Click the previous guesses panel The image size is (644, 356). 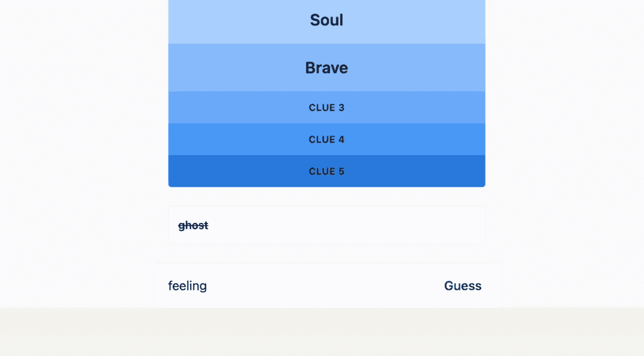pos(327,225)
